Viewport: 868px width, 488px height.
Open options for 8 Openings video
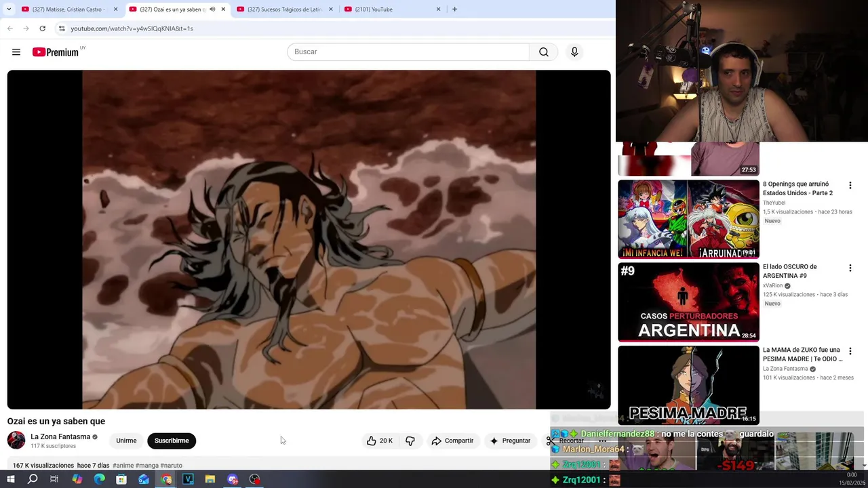(x=850, y=185)
